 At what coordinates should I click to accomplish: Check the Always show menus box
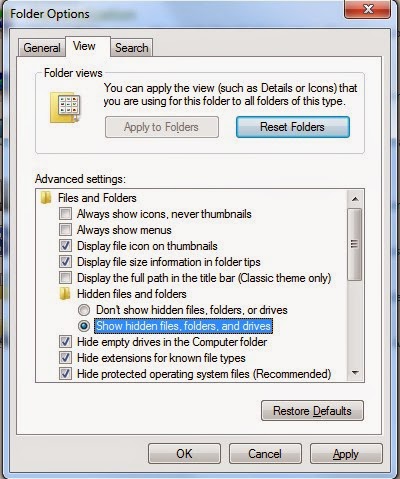(65, 230)
